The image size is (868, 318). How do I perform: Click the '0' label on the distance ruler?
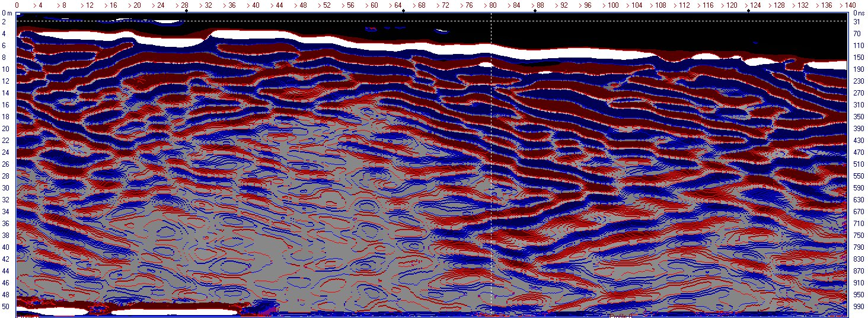(17, 5)
